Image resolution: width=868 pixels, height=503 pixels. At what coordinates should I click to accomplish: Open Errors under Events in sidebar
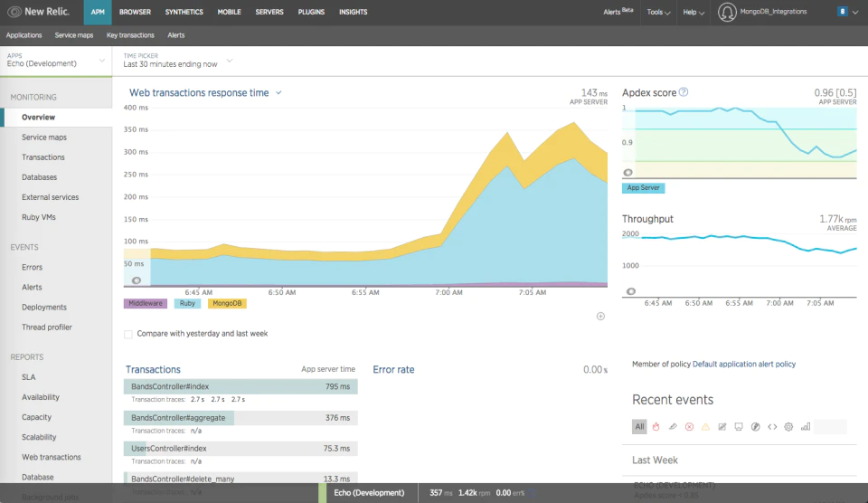pyautogui.click(x=33, y=267)
